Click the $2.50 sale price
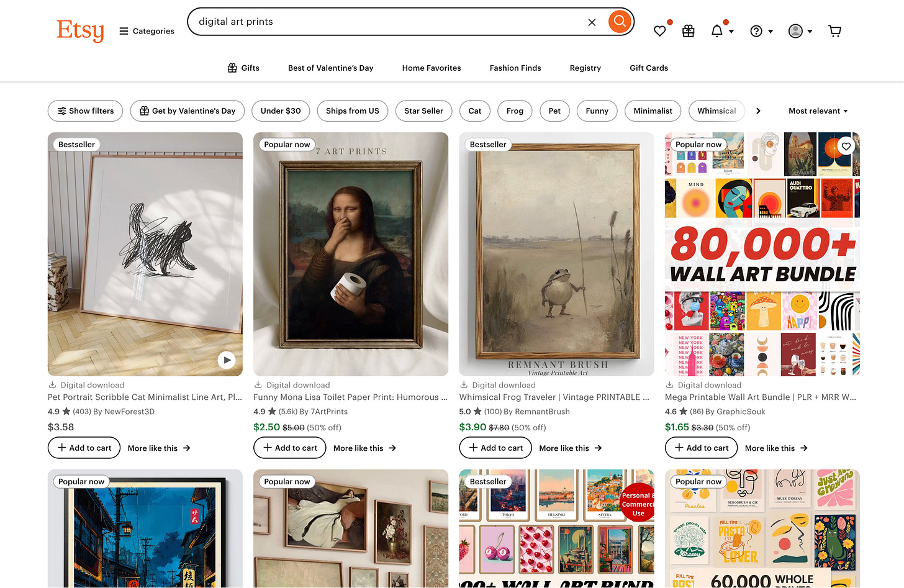 click(267, 427)
